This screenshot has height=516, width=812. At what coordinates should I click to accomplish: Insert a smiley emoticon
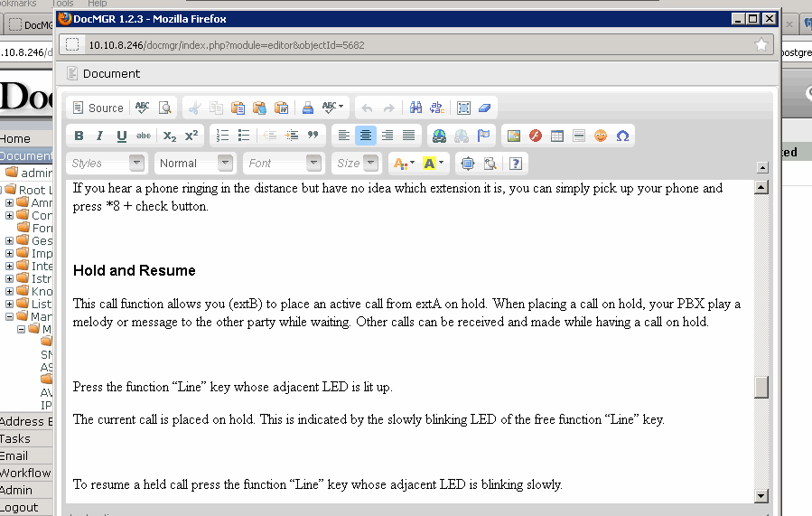pyautogui.click(x=601, y=136)
